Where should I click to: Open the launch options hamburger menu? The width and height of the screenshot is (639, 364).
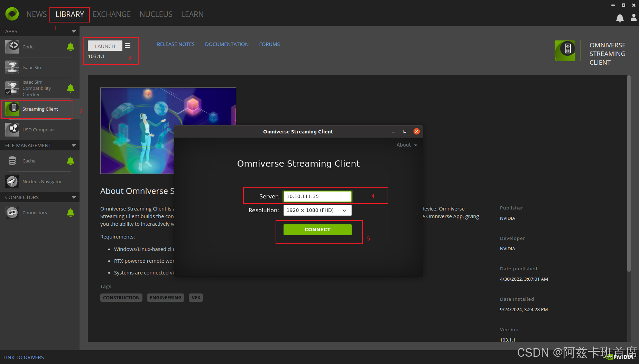coord(128,46)
